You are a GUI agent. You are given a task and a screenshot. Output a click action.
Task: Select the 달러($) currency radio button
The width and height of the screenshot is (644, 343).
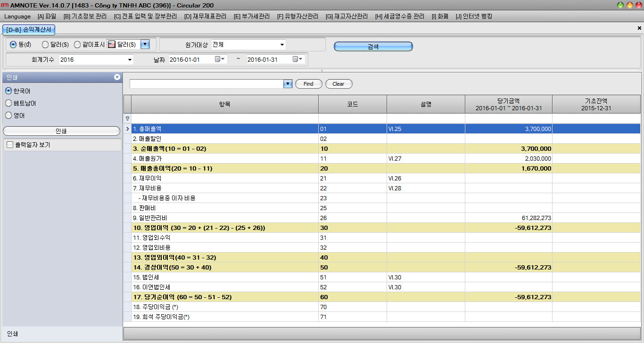click(45, 45)
